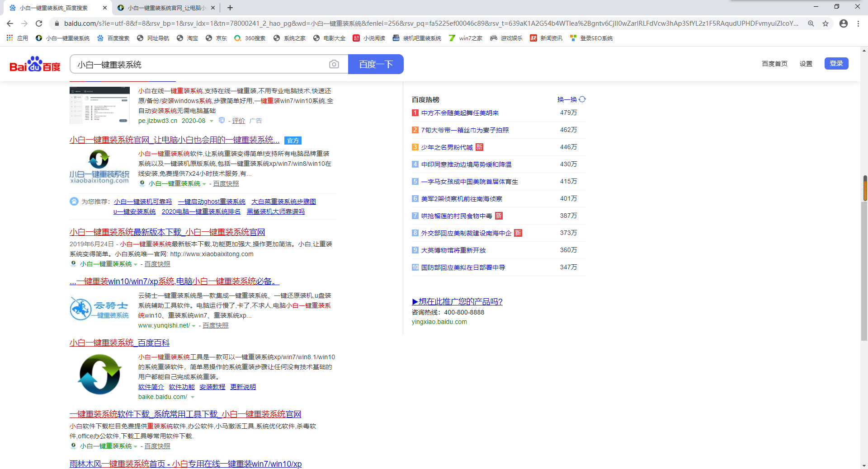The width and height of the screenshot is (868, 469).
Task: Open the Chrome three-dot menu
Action: (x=858, y=23)
